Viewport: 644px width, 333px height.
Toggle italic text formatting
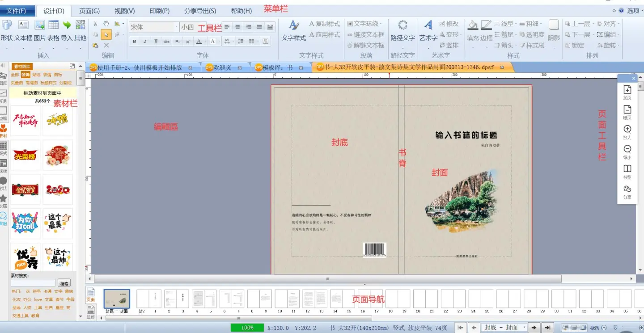pyautogui.click(x=145, y=42)
